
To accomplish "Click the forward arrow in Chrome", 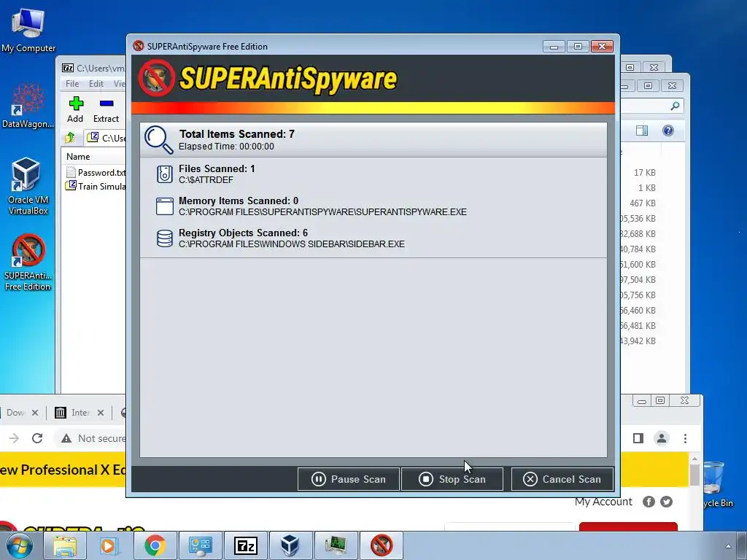I will click(15, 438).
